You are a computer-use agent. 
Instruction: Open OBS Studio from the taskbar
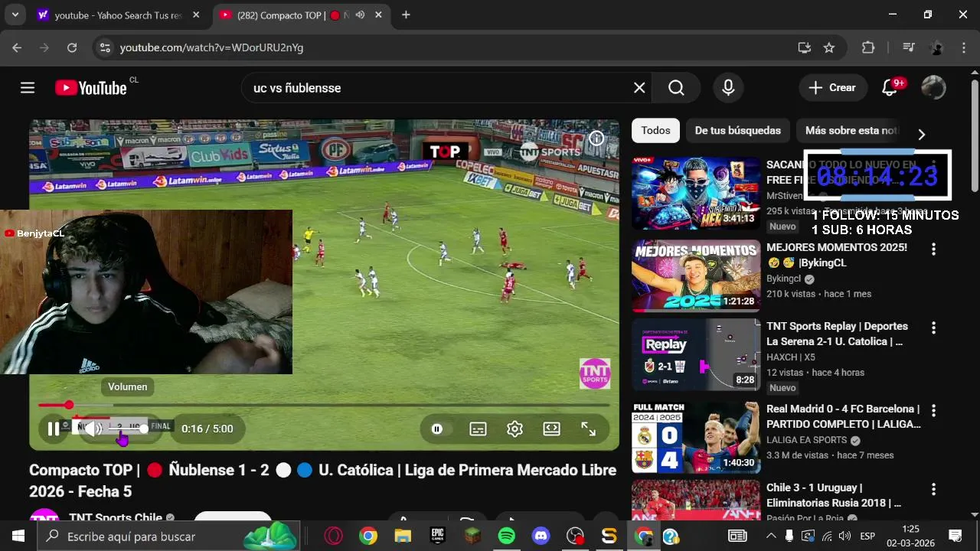[x=575, y=536]
